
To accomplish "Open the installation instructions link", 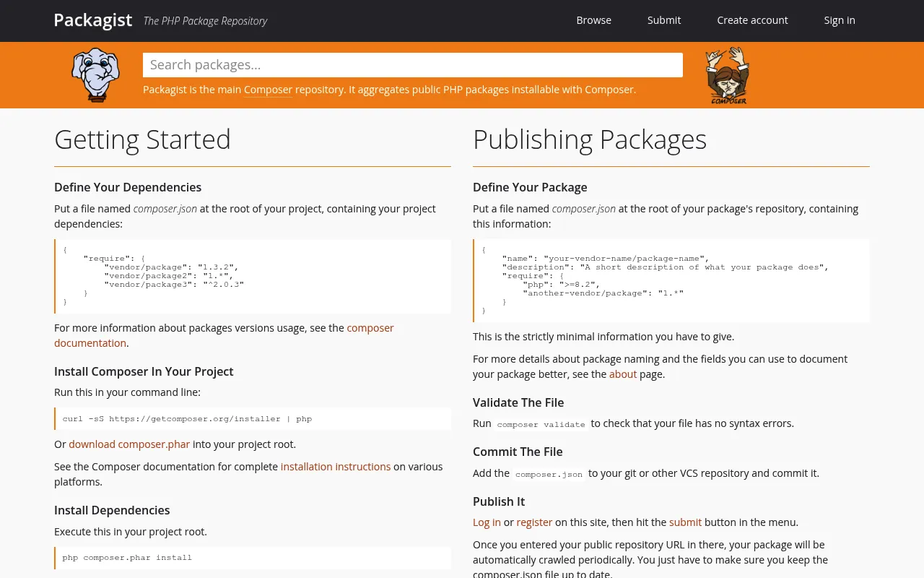I will 336,467.
